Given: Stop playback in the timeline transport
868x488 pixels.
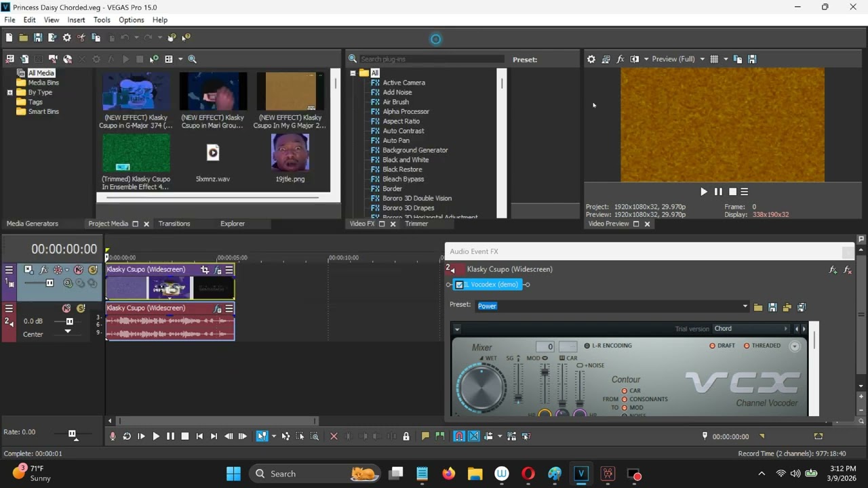Looking at the screenshot, I should click(x=184, y=436).
